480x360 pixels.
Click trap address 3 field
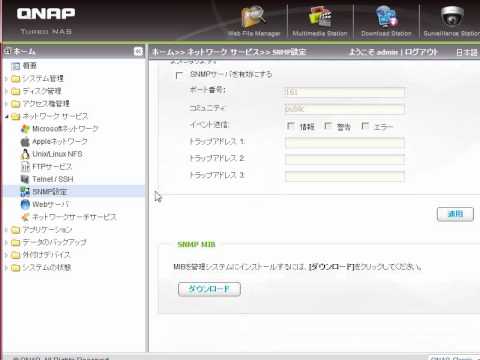[x=345, y=176]
